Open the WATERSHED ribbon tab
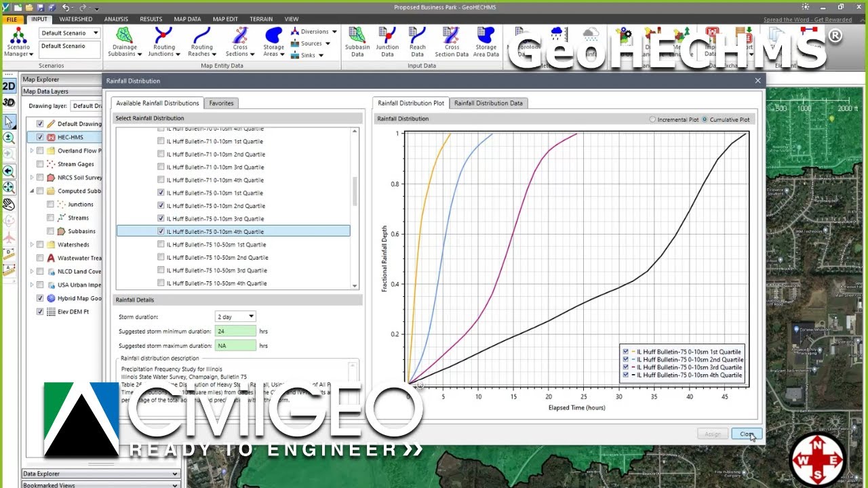Image resolution: width=868 pixels, height=488 pixels. (76, 19)
